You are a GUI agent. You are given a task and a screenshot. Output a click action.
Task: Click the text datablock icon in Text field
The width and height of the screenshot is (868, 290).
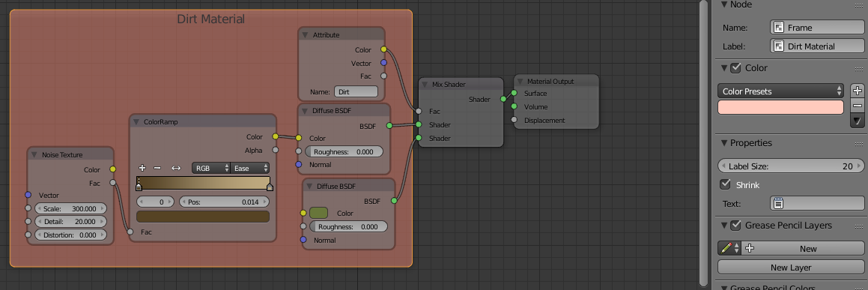pyautogui.click(x=778, y=204)
